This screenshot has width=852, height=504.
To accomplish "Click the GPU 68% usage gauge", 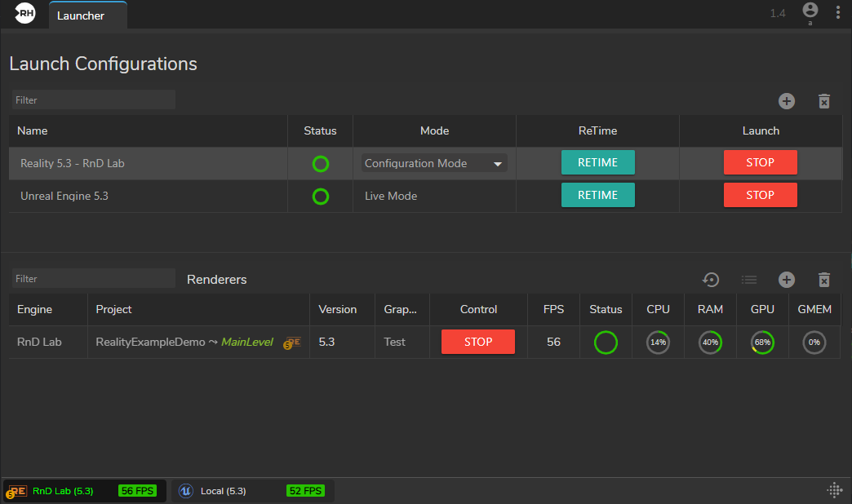I will tap(762, 343).
